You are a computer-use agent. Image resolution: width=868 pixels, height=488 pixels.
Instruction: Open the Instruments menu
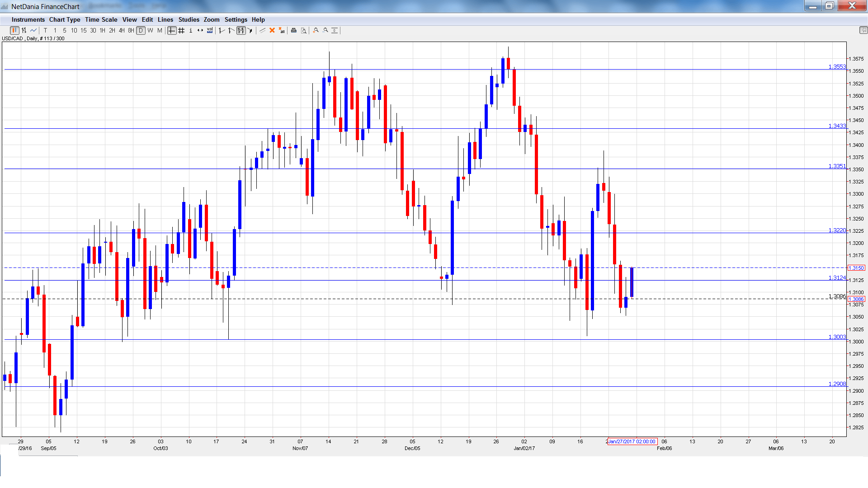28,19
